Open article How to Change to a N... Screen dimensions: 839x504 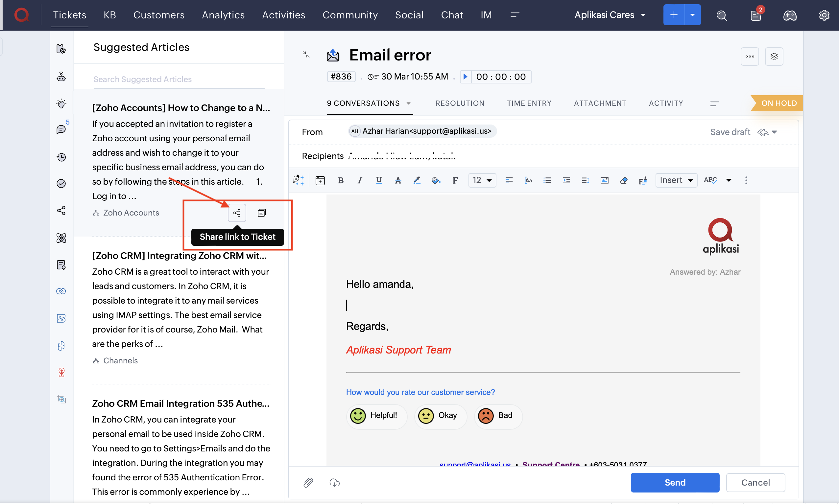point(181,108)
